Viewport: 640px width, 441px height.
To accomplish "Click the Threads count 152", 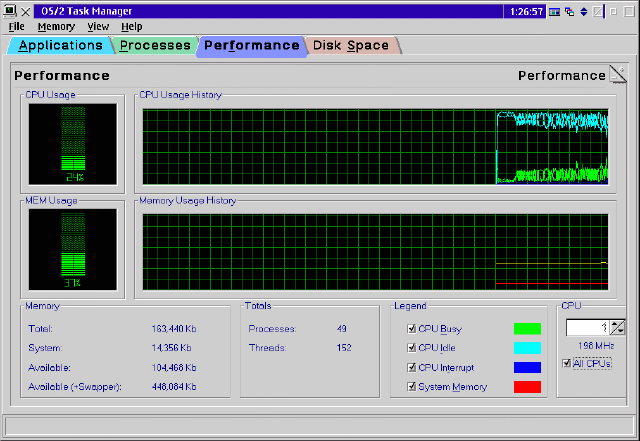I will (x=344, y=348).
